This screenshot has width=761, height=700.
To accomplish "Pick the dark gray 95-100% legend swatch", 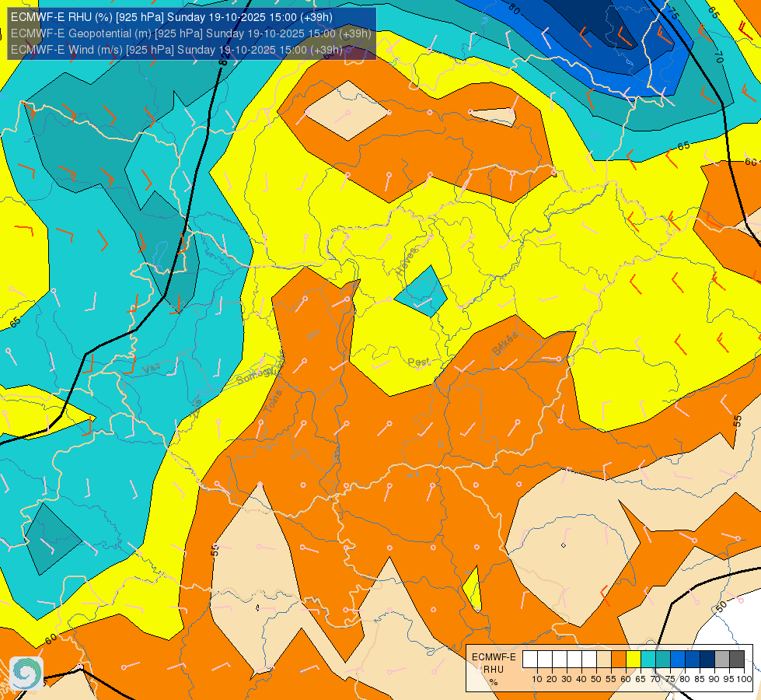I will [x=737, y=660].
